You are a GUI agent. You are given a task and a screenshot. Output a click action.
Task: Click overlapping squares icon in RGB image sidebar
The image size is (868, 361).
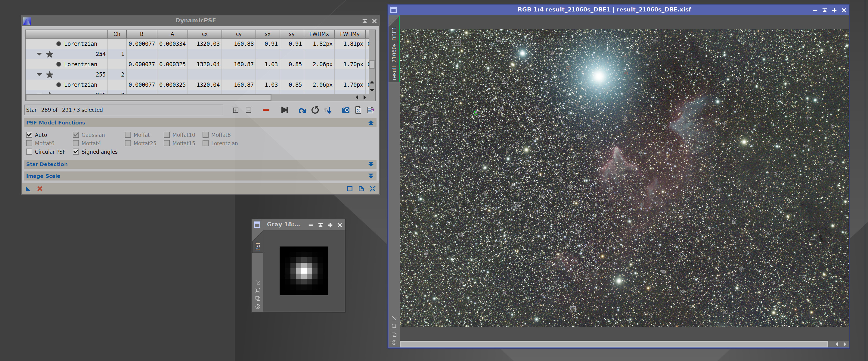point(394,334)
